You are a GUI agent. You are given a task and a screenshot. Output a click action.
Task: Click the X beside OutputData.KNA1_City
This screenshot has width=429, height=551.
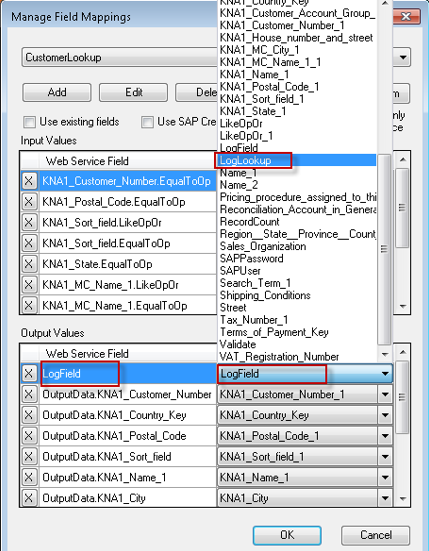click(29, 498)
